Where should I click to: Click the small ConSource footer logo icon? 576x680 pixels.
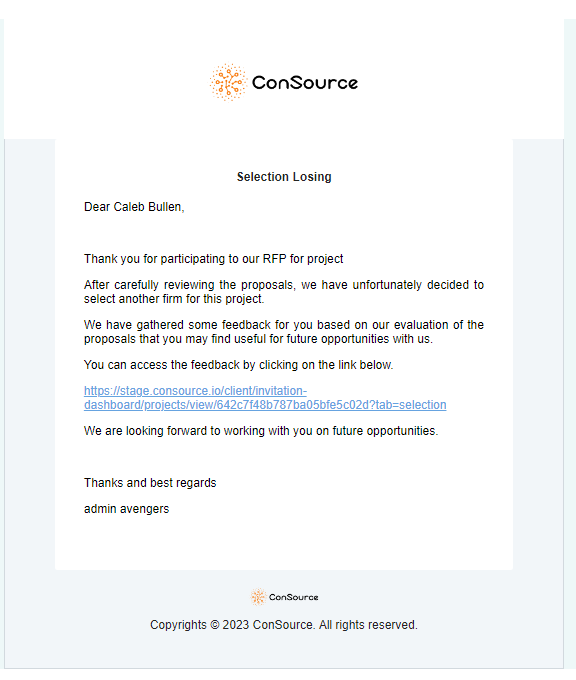pyautogui.click(x=258, y=597)
